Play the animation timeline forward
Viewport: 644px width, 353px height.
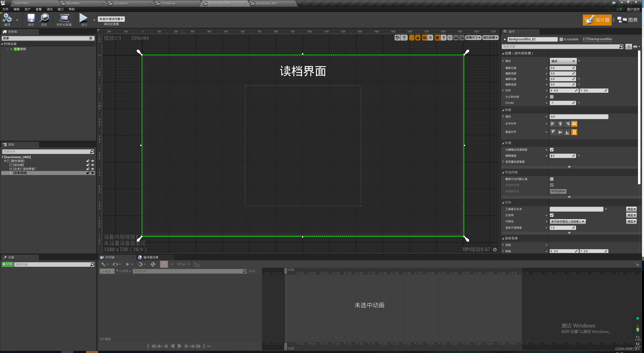[180, 346]
